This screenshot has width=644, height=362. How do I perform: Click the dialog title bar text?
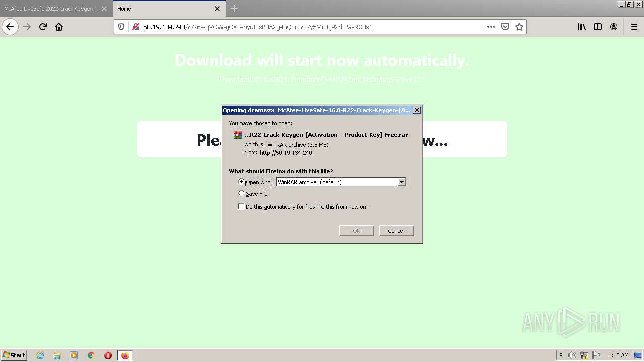tap(316, 110)
